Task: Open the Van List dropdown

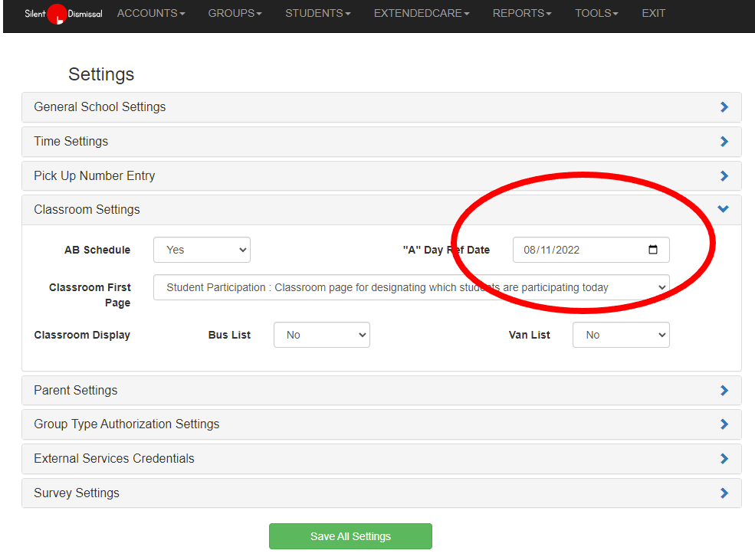Action: pos(620,335)
